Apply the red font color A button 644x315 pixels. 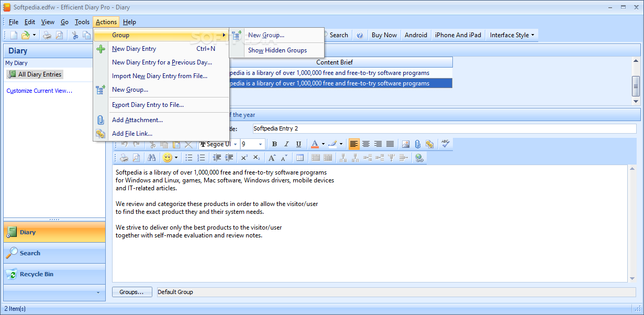tap(314, 144)
